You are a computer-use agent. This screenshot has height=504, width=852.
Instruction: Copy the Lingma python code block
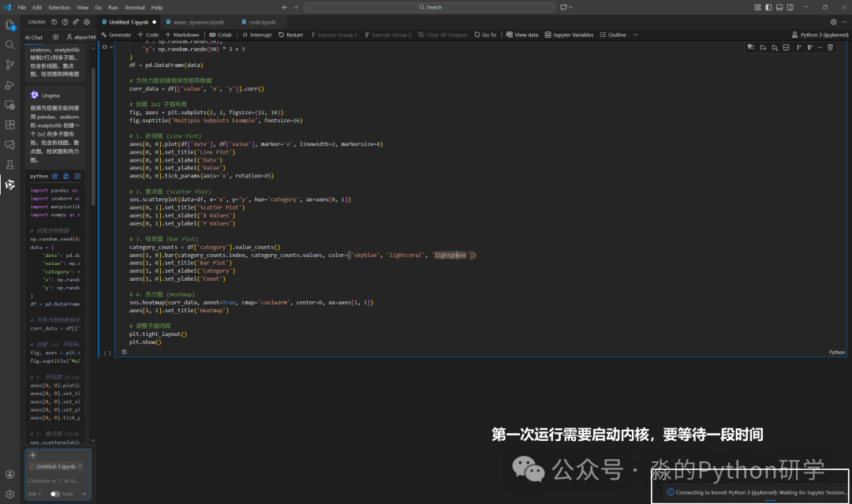click(x=66, y=176)
